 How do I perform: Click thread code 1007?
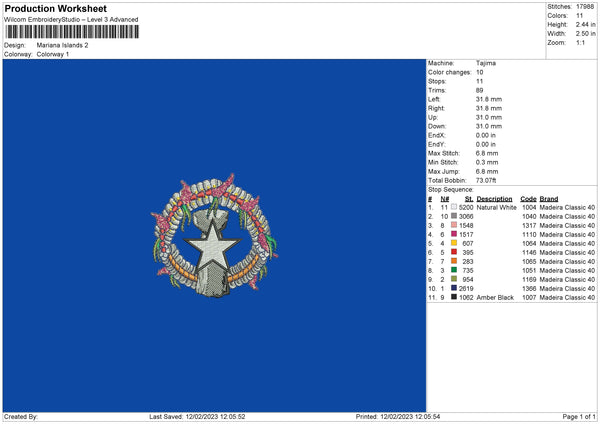point(529,297)
